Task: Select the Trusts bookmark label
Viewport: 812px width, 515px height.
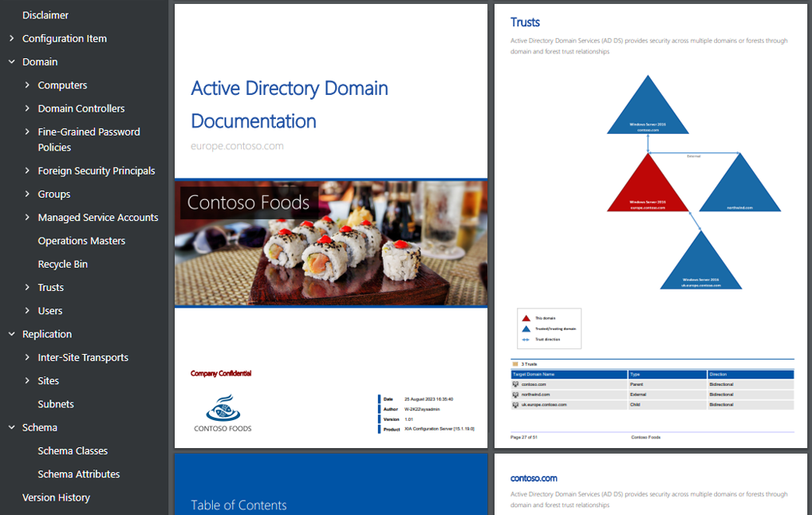Action: 51,287
